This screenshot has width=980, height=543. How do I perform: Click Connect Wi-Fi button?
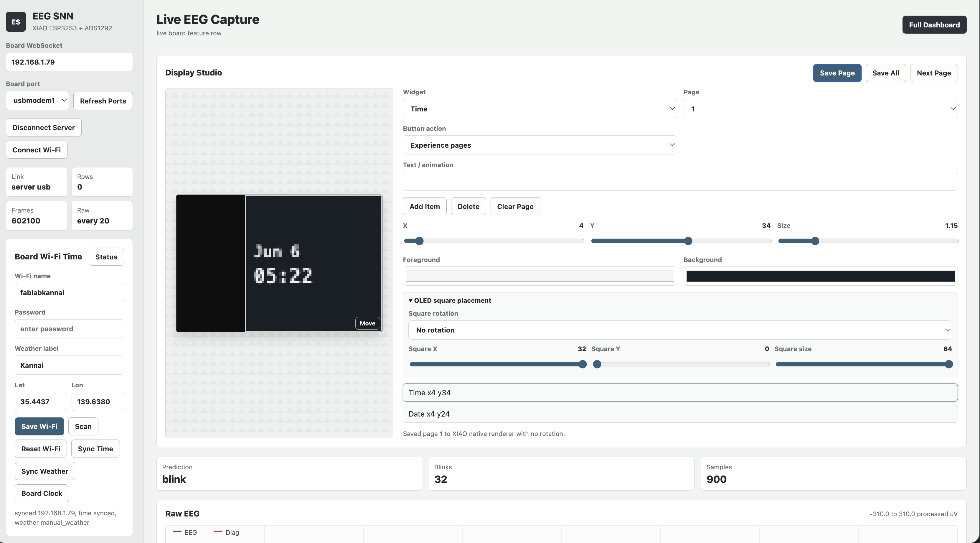pyautogui.click(x=37, y=149)
